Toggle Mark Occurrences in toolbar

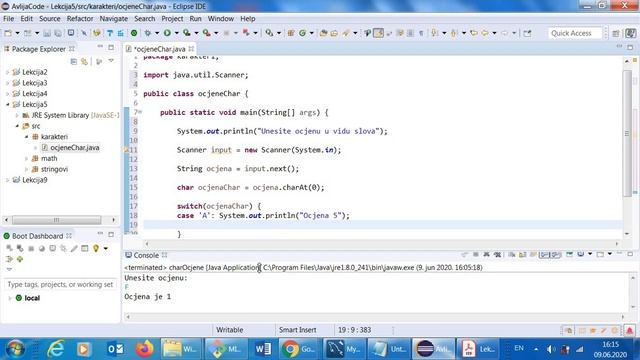[x=378, y=33]
